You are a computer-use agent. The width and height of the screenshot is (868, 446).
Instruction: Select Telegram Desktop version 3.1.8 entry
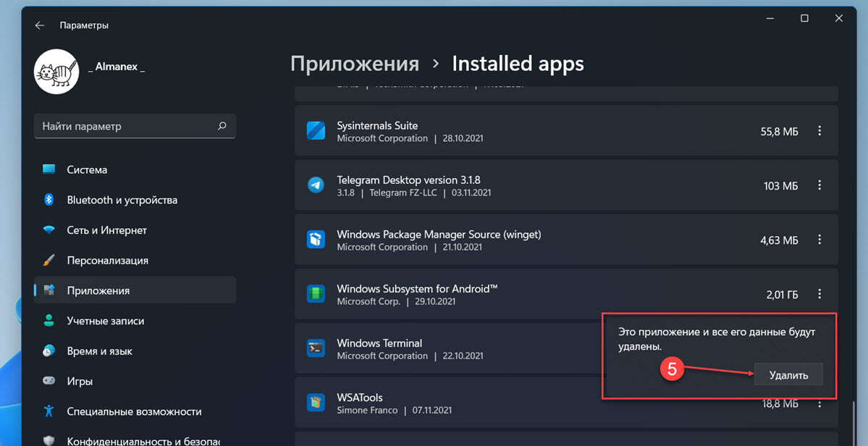tap(566, 185)
